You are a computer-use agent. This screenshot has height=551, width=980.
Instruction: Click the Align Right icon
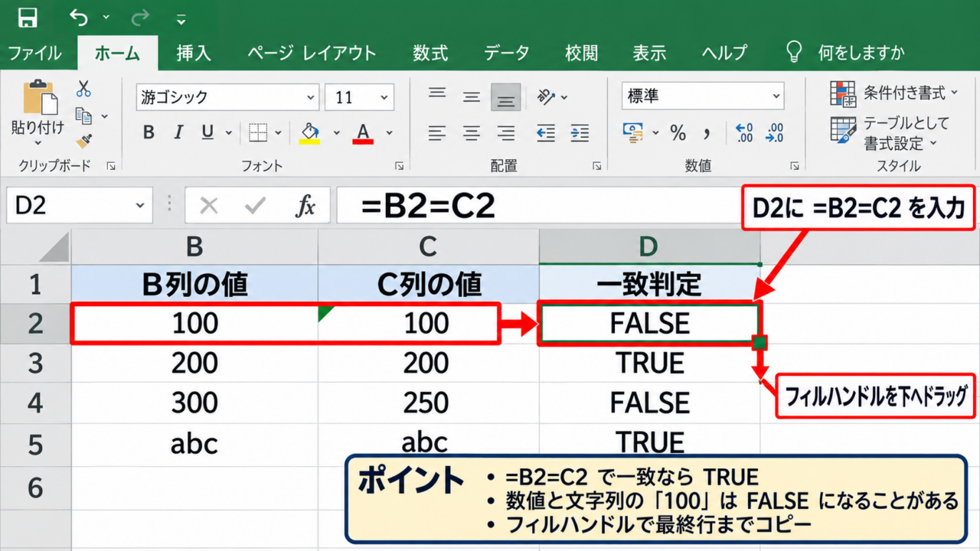point(506,133)
